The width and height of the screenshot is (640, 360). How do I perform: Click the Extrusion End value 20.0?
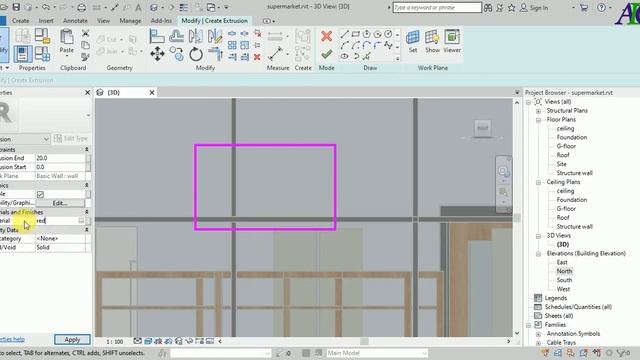(60, 158)
